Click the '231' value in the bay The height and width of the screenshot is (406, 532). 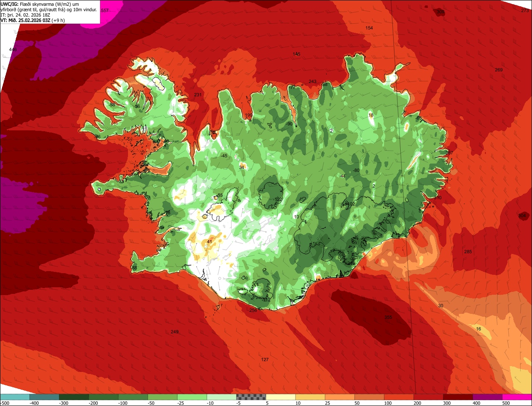[198, 95]
